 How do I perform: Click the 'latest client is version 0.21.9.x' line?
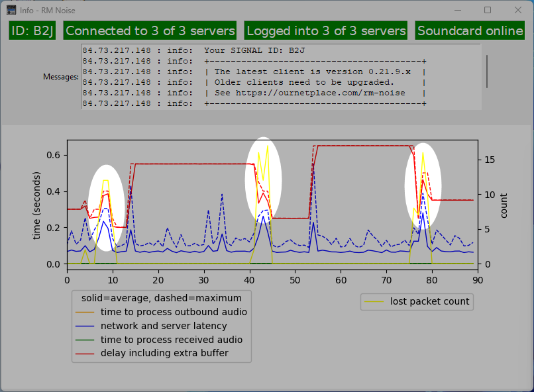point(312,72)
